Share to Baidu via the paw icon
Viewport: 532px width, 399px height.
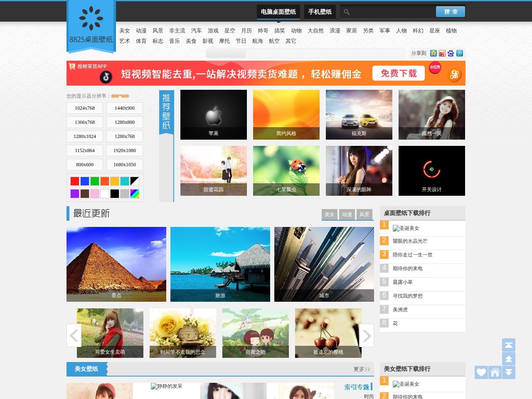(451, 53)
